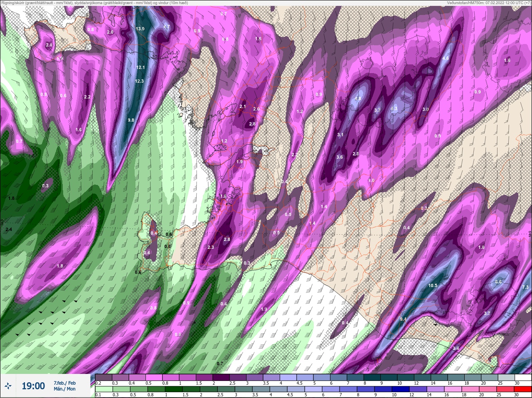Click the 2.1 precipitation value on the map
532x398 pixels.
click(x=243, y=107)
